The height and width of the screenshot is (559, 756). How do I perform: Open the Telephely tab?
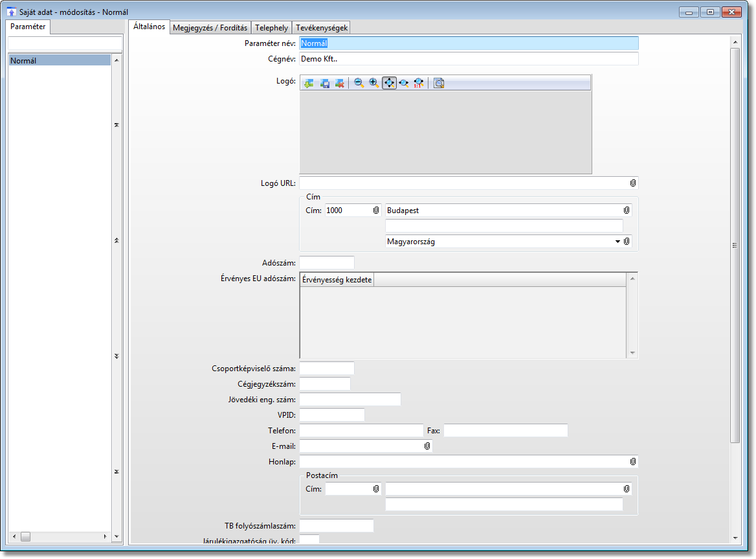[x=271, y=28]
